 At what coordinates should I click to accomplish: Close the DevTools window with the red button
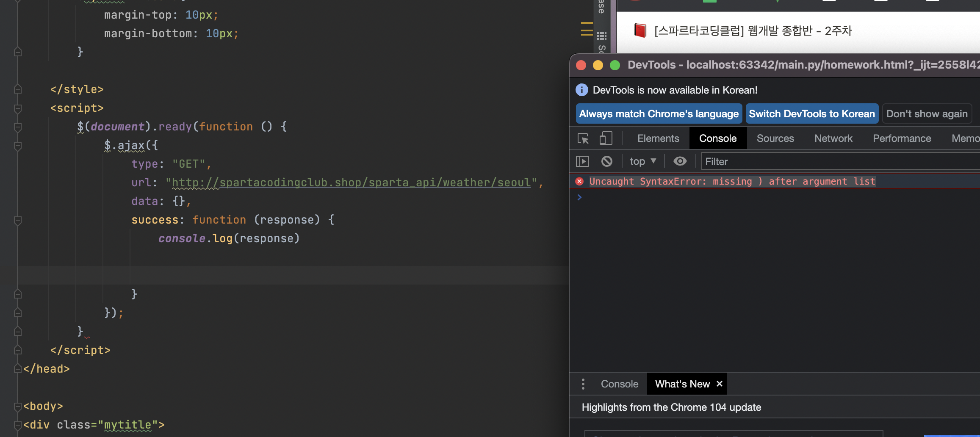[x=581, y=65]
